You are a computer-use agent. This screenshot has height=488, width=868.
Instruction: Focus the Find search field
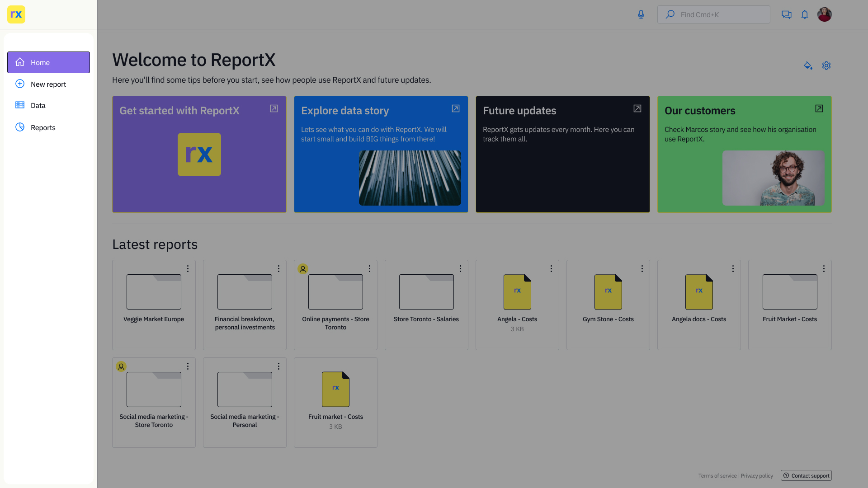(714, 14)
